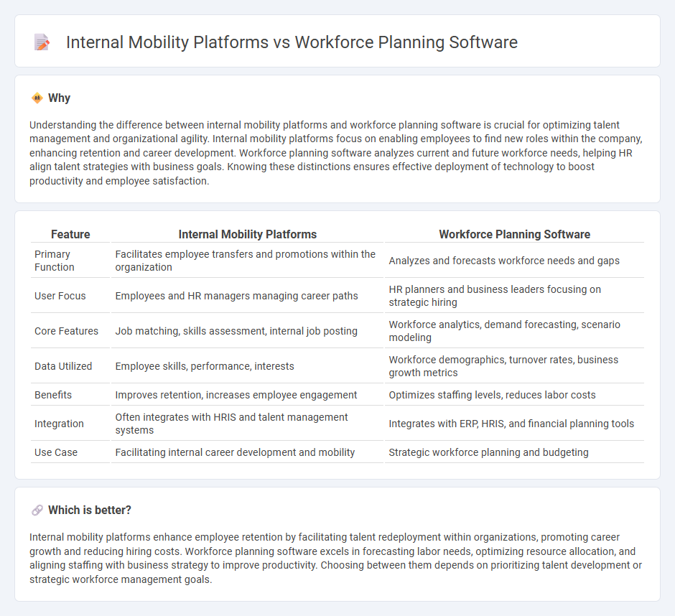Click cell 'Optimizes staffing levels, reduces labor costs'
The image size is (675, 616).
pyautogui.click(x=514, y=395)
